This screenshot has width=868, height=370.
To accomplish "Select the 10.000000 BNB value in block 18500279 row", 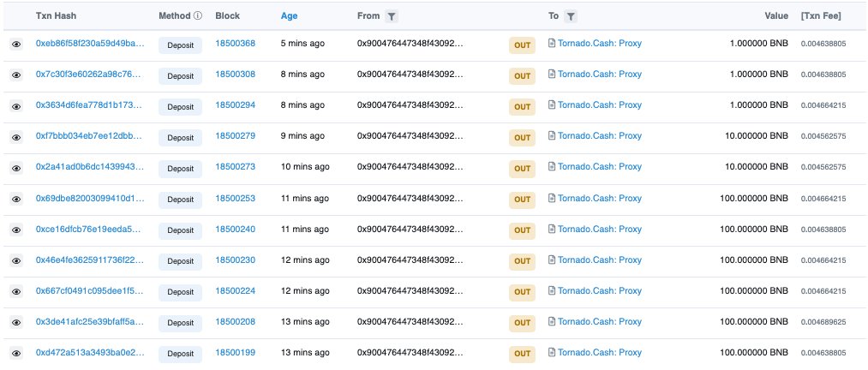I will click(757, 136).
